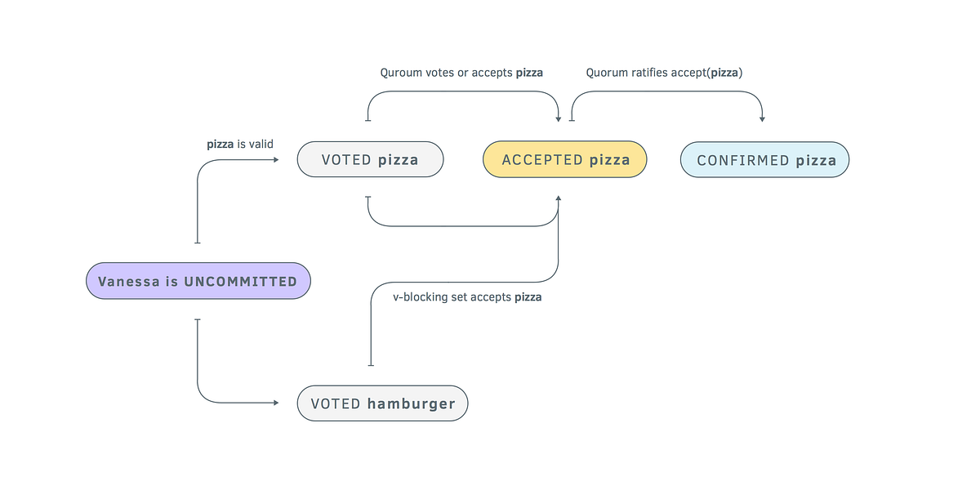Select the CONFIRMED pizza node
The width and height of the screenshot is (980, 490).
(764, 159)
